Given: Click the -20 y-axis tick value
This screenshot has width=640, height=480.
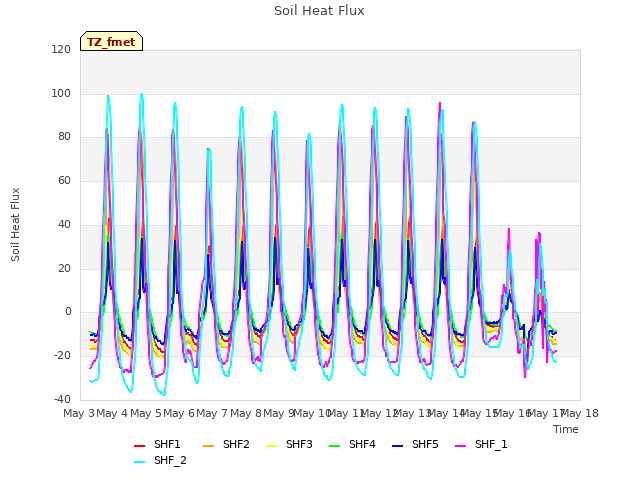Looking at the screenshot, I should (x=62, y=356).
